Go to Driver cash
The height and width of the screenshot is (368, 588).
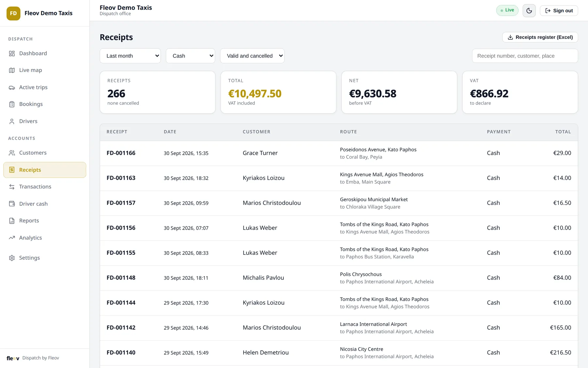tap(45, 204)
